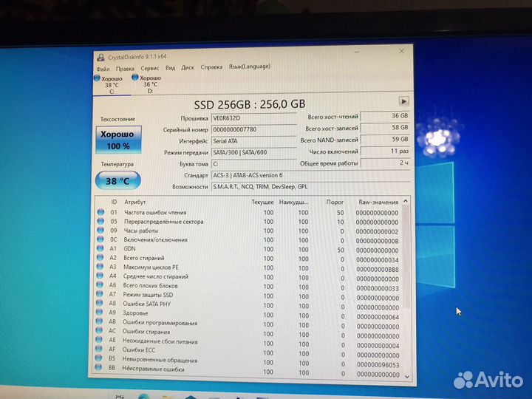Screen dimensions: 532x399
Task: Click the serial number field
Action: coord(253,129)
